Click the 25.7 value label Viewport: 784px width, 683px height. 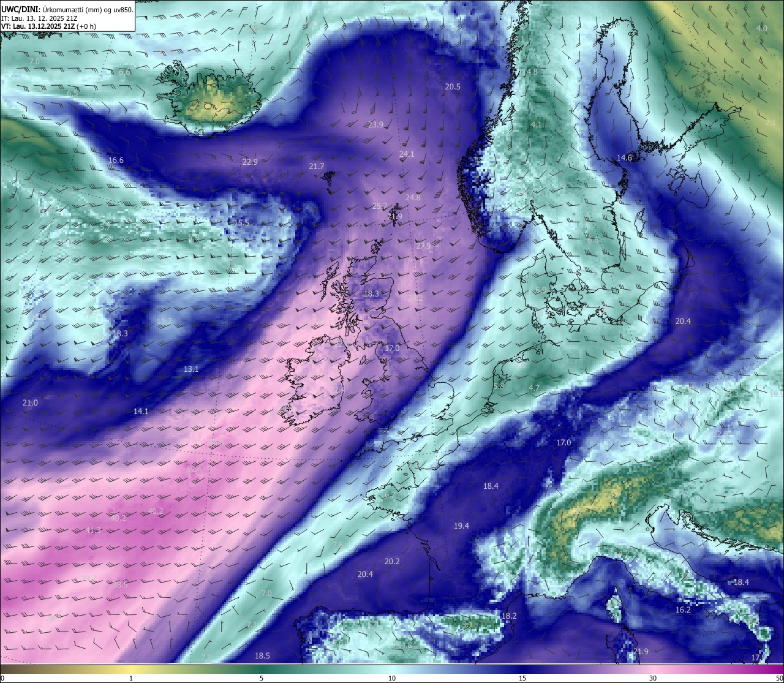[380, 206]
